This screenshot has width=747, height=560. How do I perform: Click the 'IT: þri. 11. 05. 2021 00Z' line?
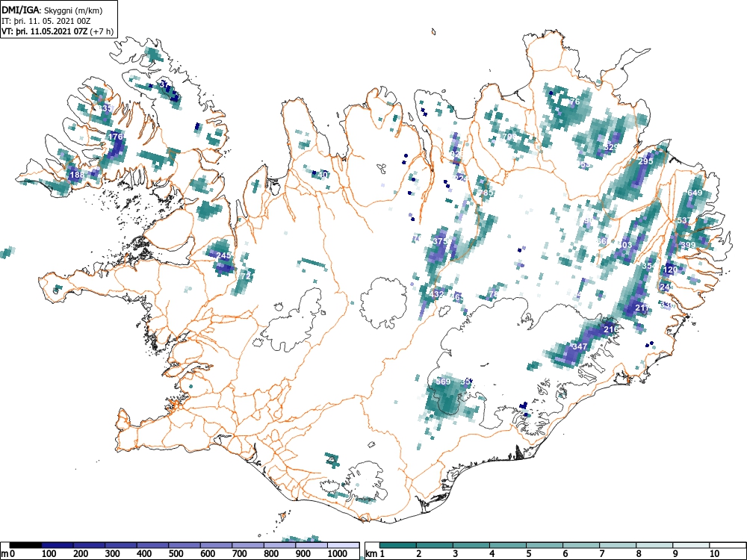click(46, 21)
